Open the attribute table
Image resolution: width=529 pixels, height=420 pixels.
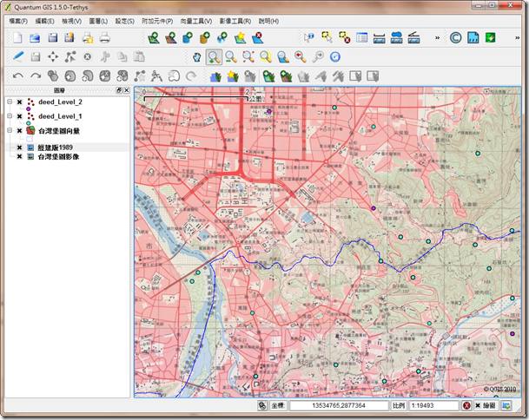361,37
